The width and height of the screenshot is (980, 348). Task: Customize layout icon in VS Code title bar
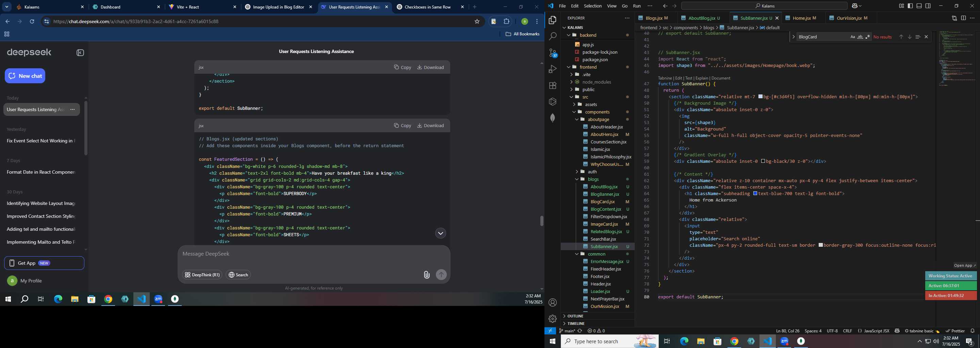tap(902, 6)
